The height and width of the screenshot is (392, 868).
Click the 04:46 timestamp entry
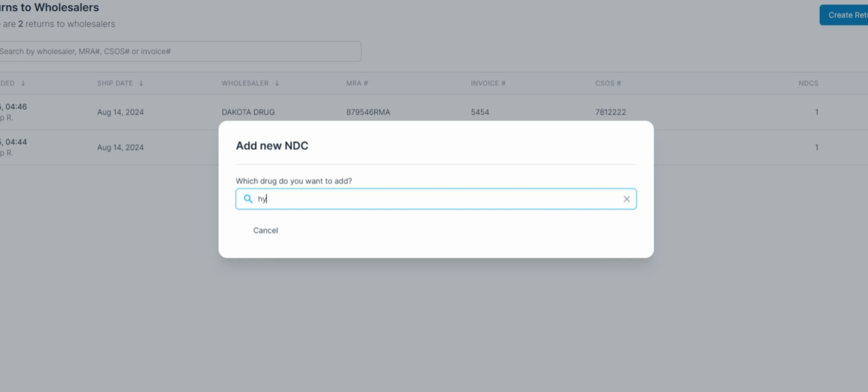coord(13,107)
